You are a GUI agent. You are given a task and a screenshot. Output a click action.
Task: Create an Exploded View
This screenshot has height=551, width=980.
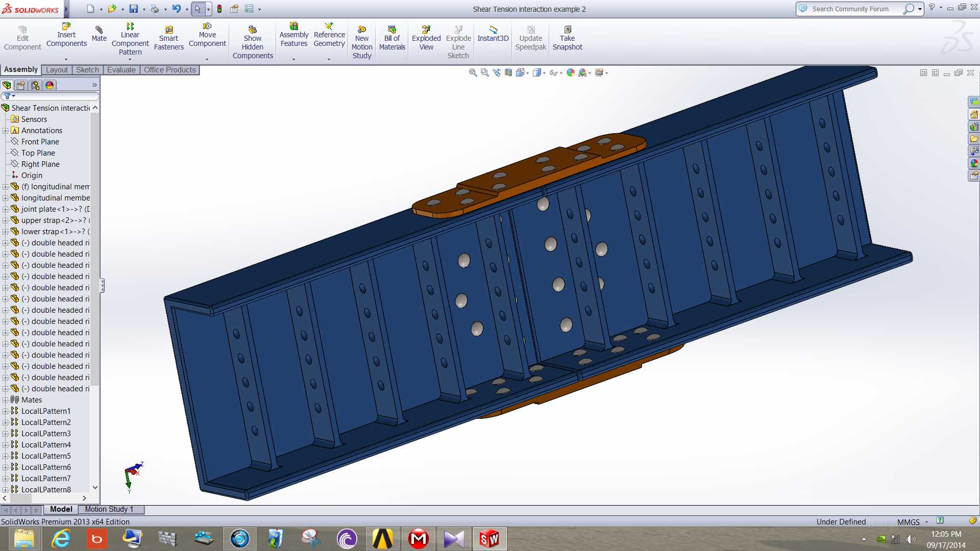coord(426,38)
